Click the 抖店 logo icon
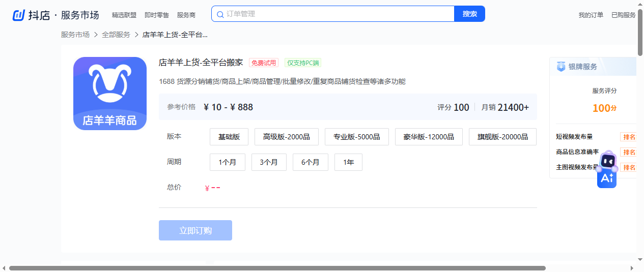This screenshot has width=644, height=272. coord(19,15)
